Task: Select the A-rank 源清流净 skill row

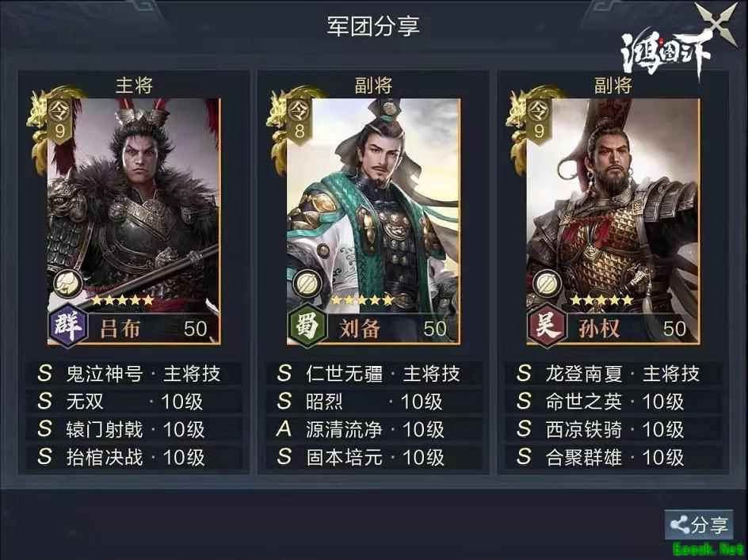Action: click(x=373, y=429)
